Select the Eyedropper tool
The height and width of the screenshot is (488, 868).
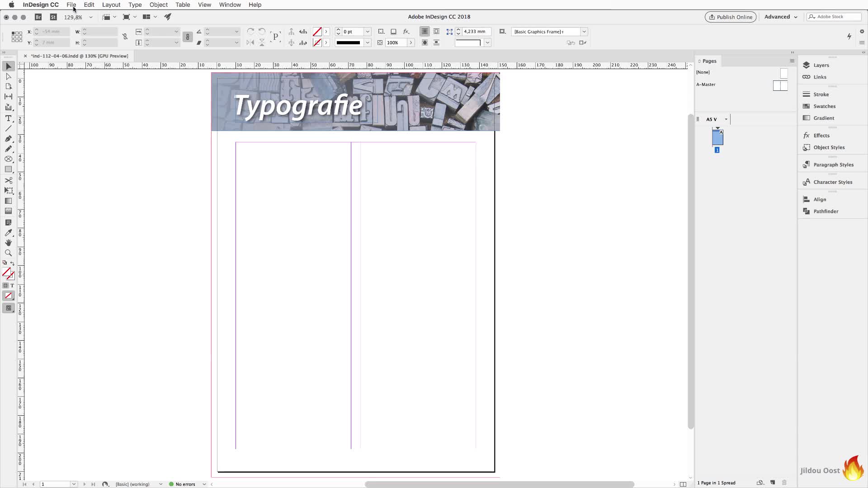(8, 233)
